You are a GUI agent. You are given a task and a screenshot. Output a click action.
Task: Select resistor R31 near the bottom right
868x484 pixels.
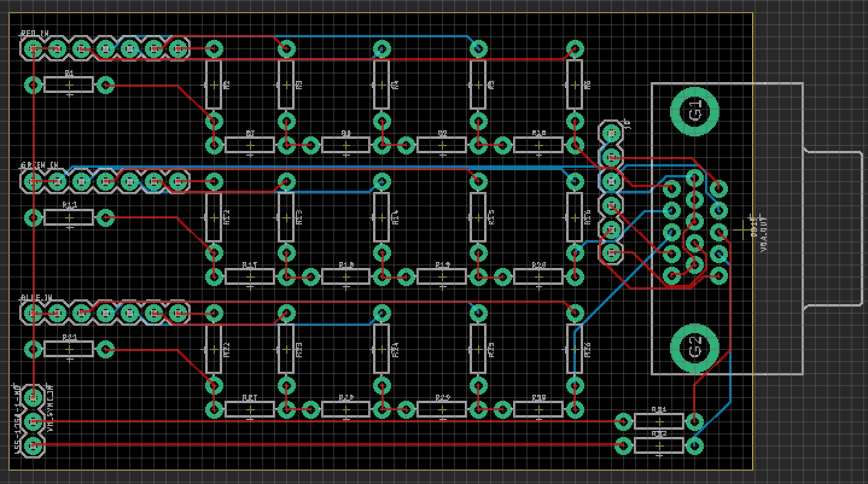(659, 421)
